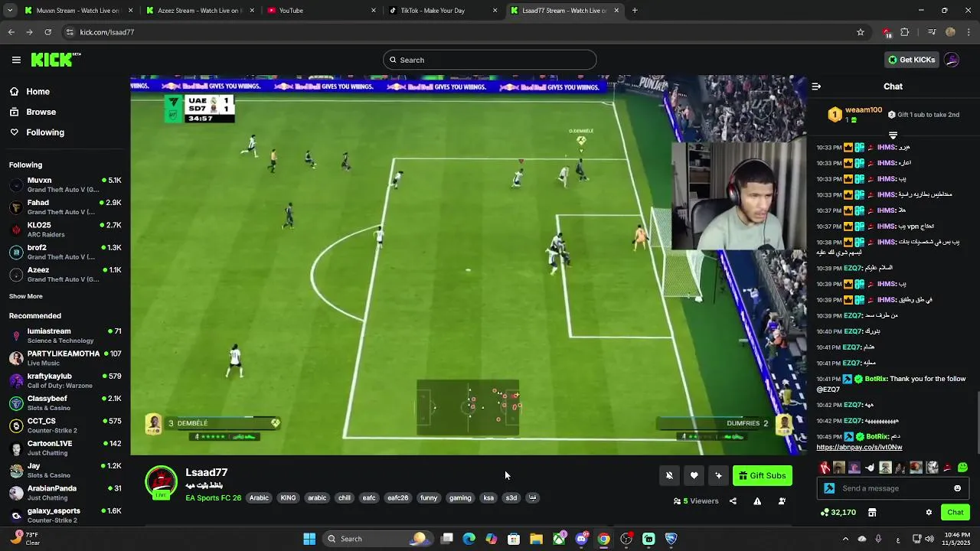Image resolution: width=980 pixels, height=551 pixels.
Task: Click Get KICKs button
Action: (x=911, y=60)
